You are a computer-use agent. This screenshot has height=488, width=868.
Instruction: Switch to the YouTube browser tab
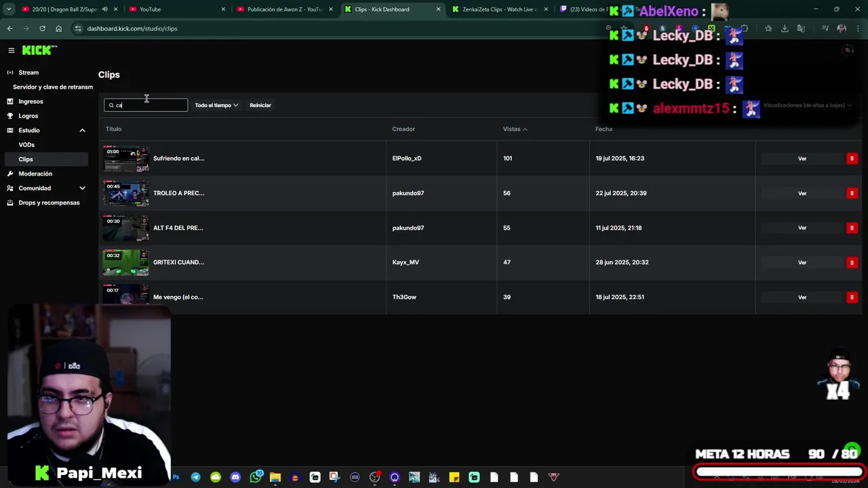pyautogui.click(x=176, y=9)
